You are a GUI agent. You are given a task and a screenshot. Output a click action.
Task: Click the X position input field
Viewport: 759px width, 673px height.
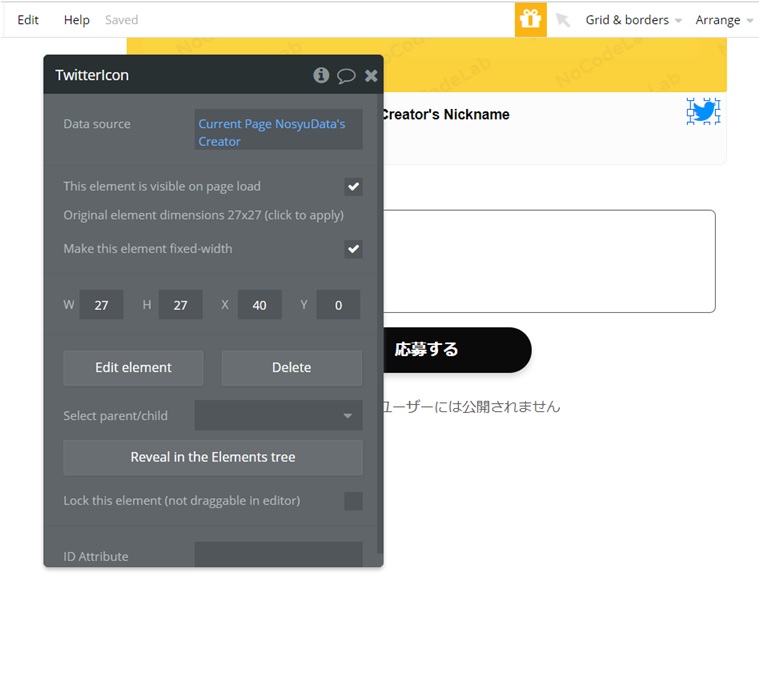click(x=259, y=305)
